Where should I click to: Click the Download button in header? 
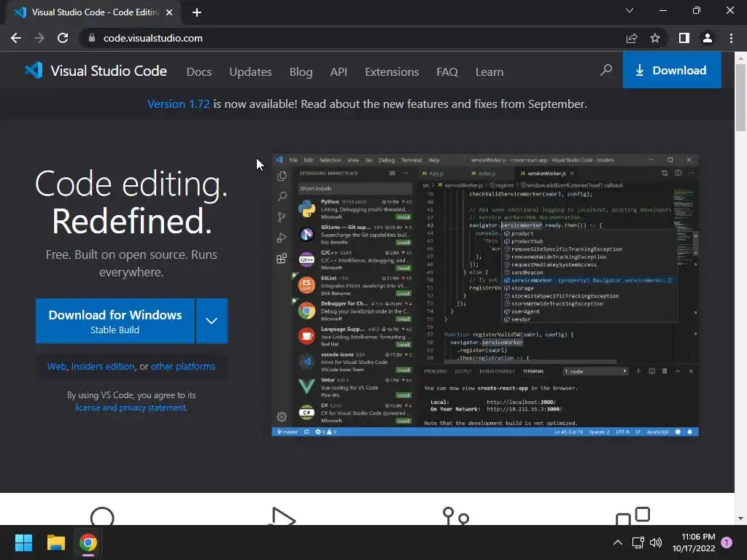[672, 71]
